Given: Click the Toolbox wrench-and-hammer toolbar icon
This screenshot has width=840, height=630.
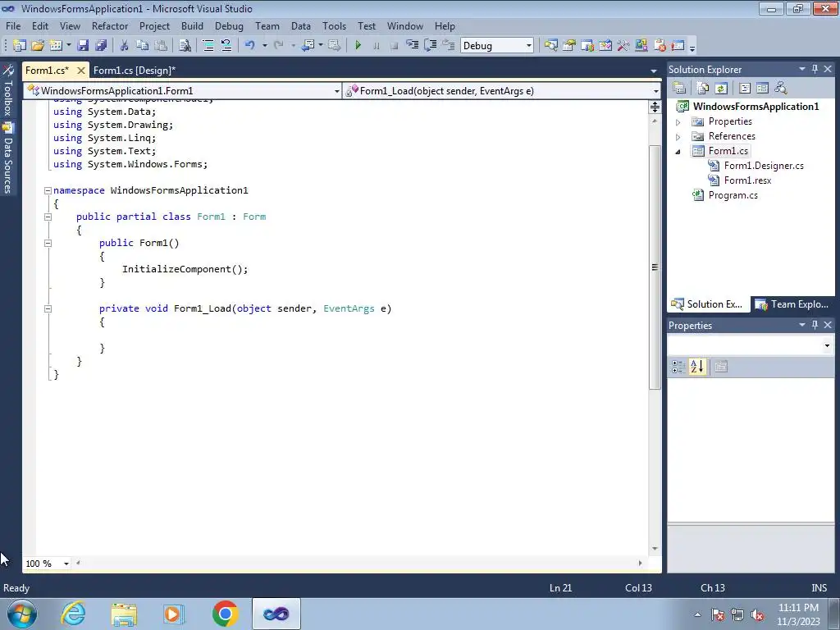Looking at the screenshot, I should [x=623, y=46].
